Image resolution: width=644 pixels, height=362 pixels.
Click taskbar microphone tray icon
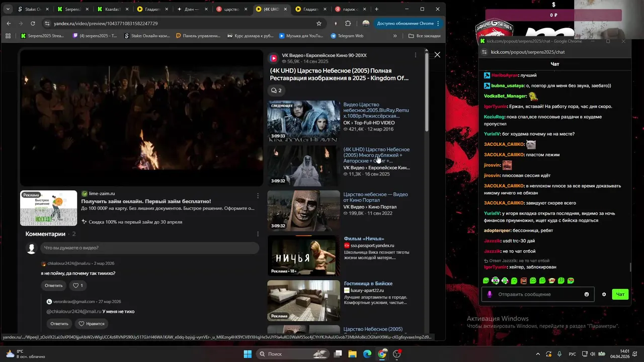pyautogui.click(x=559, y=354)
